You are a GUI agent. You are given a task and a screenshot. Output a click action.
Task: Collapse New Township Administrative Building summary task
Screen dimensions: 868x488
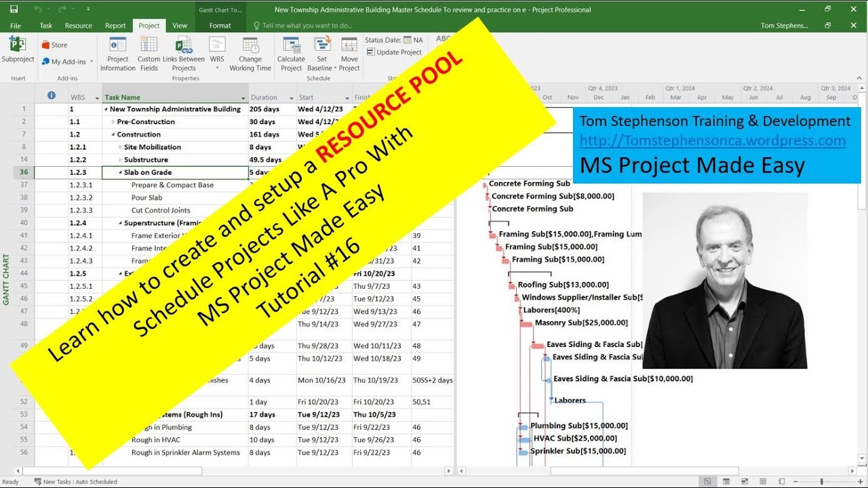(x=106, y=109)
